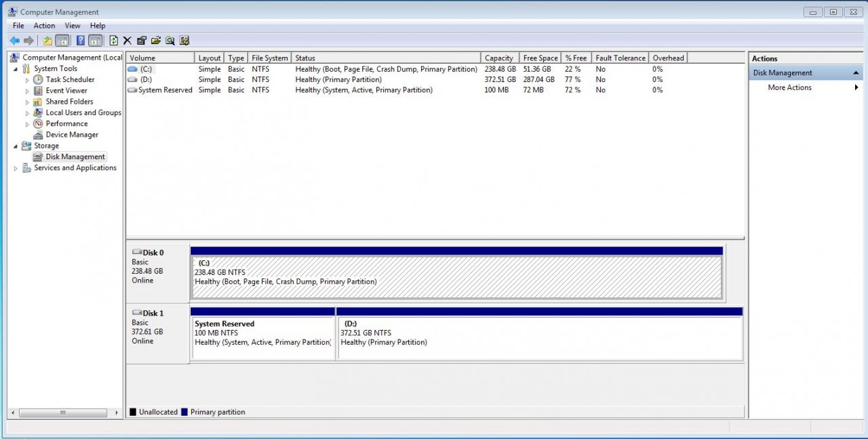Expand the Shared Folders node
The height and width of the screenshot is (439, 868).
(27, 102)
